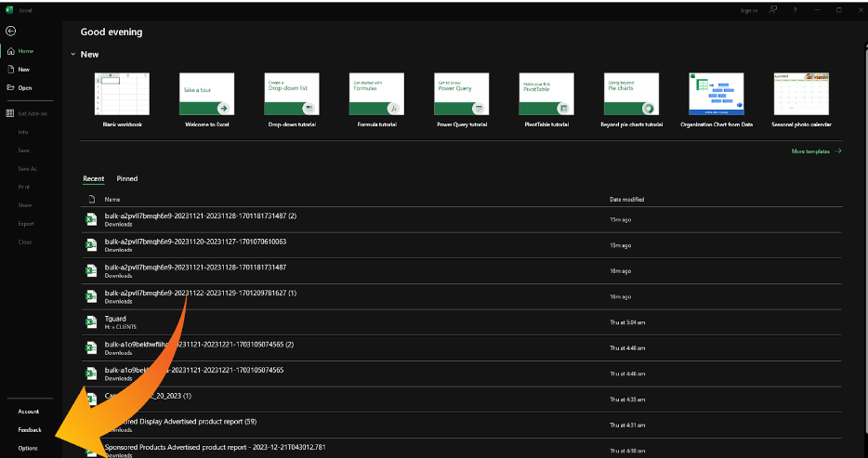Create a Blank workbook
This screenshot has width=868, height=458.
tap(122, 100)
